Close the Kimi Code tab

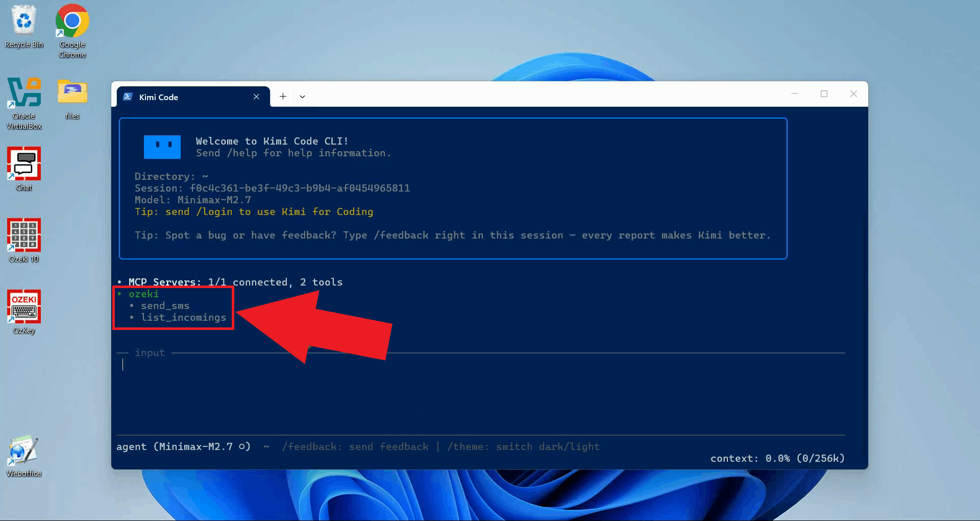[256, 97]
